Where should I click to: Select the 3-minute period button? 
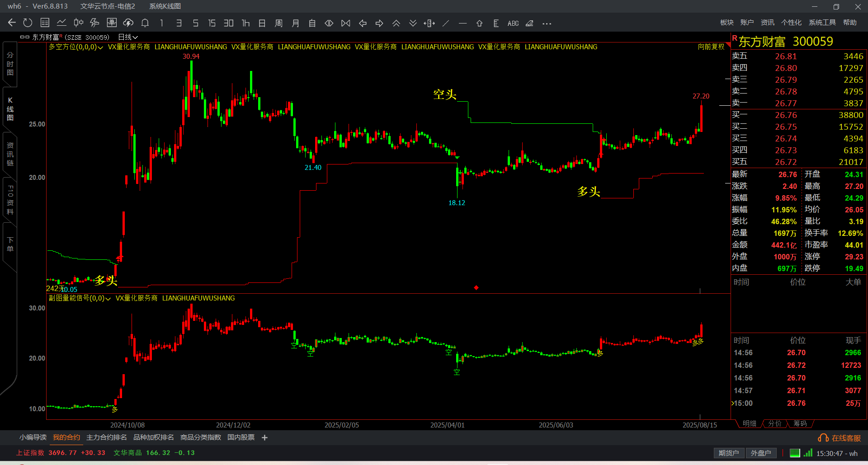pyautogui.click(x=179, y=23)
